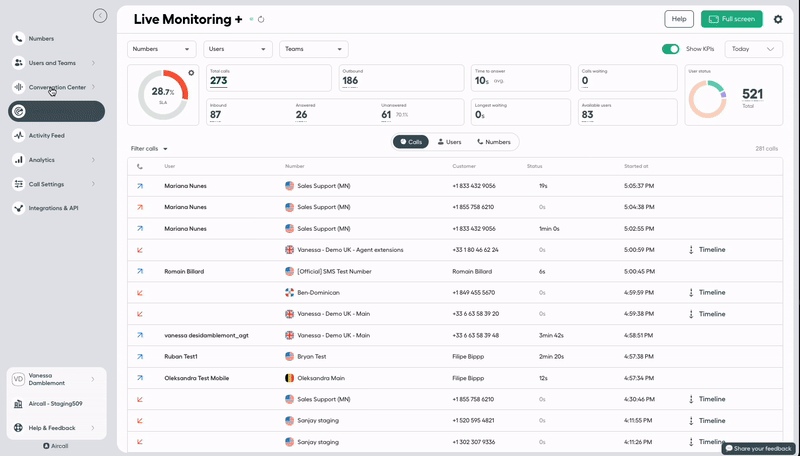Open SLA widget gear settings
This screenshot has height=456, width=800.
(191, 73)
